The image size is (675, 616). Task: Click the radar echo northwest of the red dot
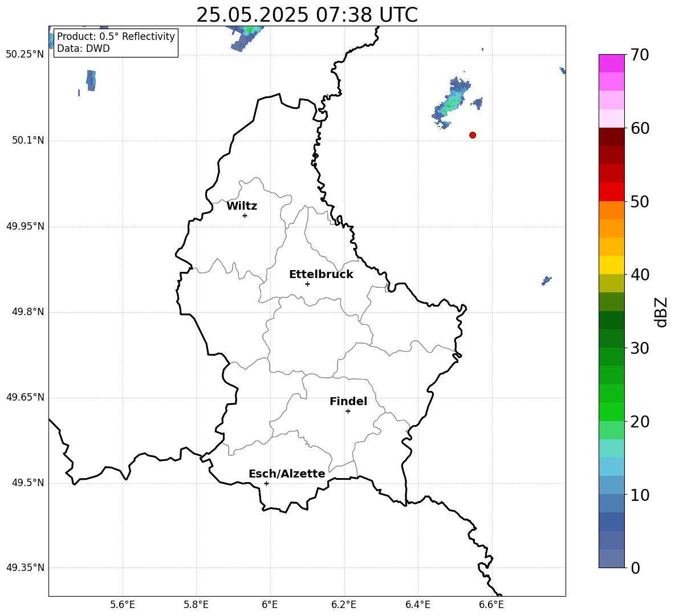pos(451,103)
